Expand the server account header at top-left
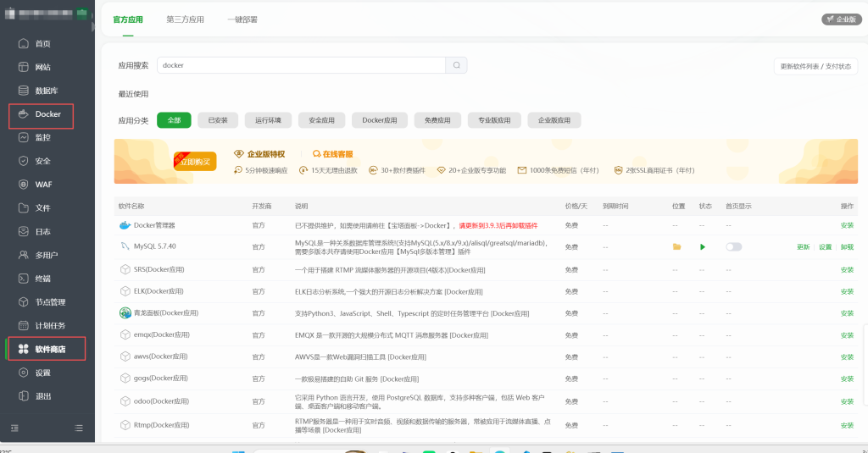Screen dimensions: 868x453 [47, 14]
